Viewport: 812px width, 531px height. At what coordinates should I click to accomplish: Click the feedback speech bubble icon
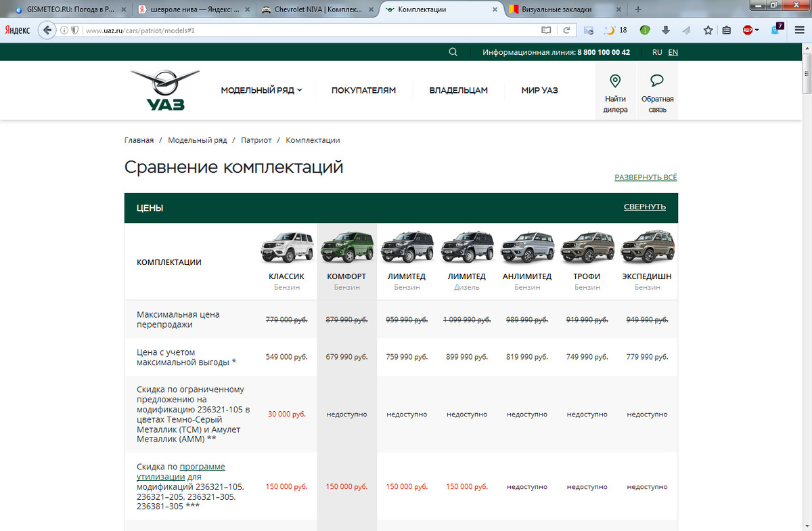pos(656,81)
